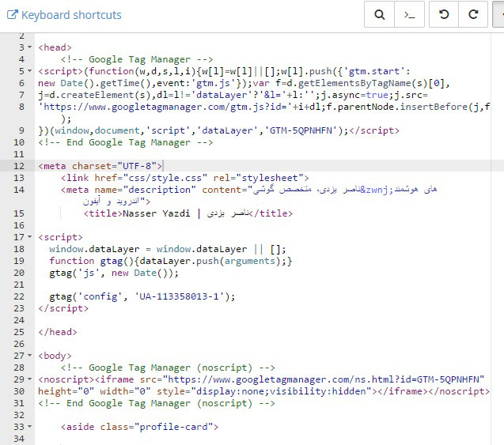
Task: Click the closing </head> tag
Action: 58,332
